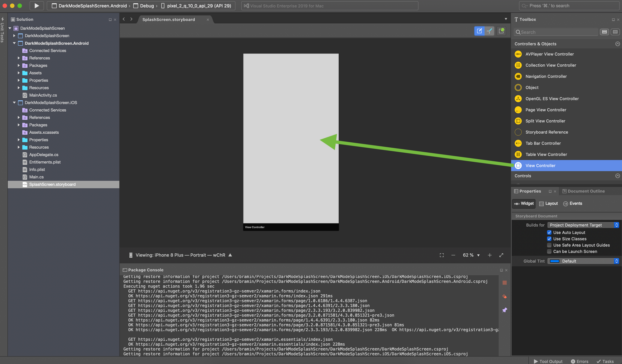Click the zoom-in plus icon
Screen dimensions: 622x364
point(490,255)
